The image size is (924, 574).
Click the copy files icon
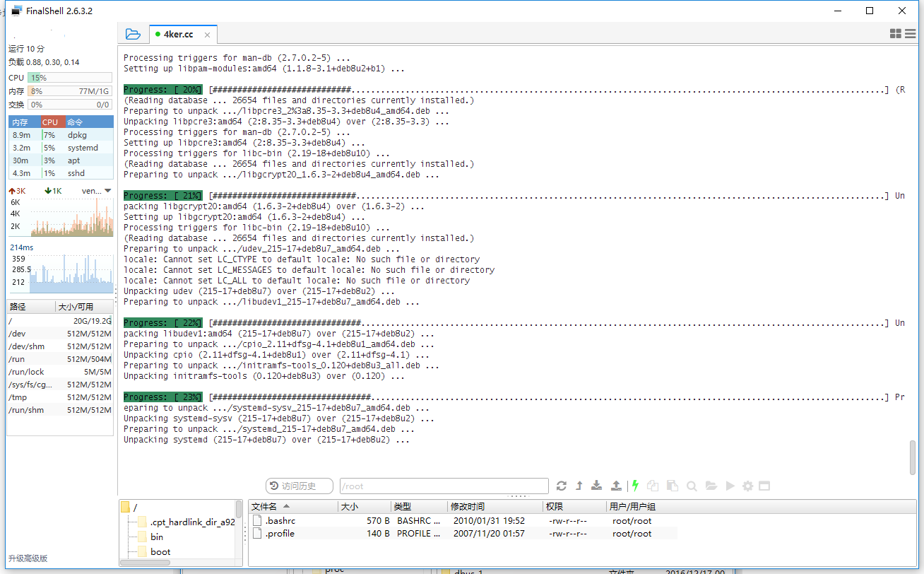tap(653, 486)
